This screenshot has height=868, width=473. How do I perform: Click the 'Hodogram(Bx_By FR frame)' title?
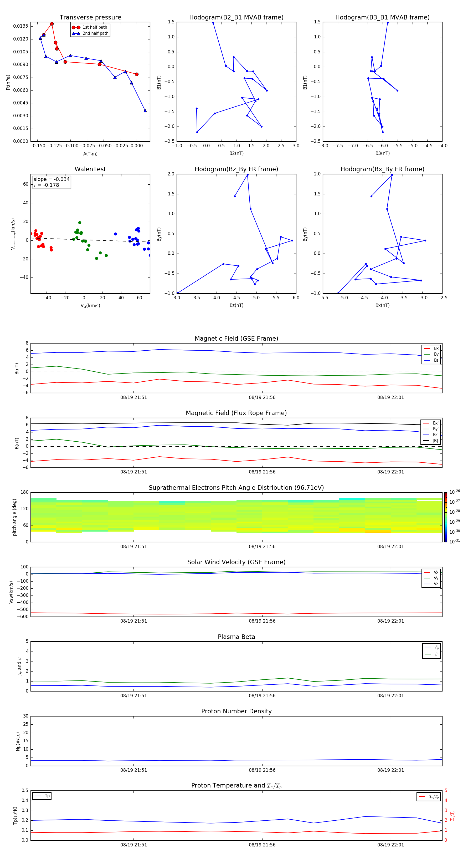tap(382, 169)
